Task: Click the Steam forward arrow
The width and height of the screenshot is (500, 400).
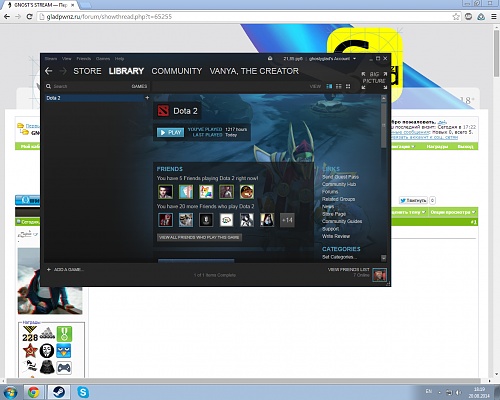Action: pos(63,71)
